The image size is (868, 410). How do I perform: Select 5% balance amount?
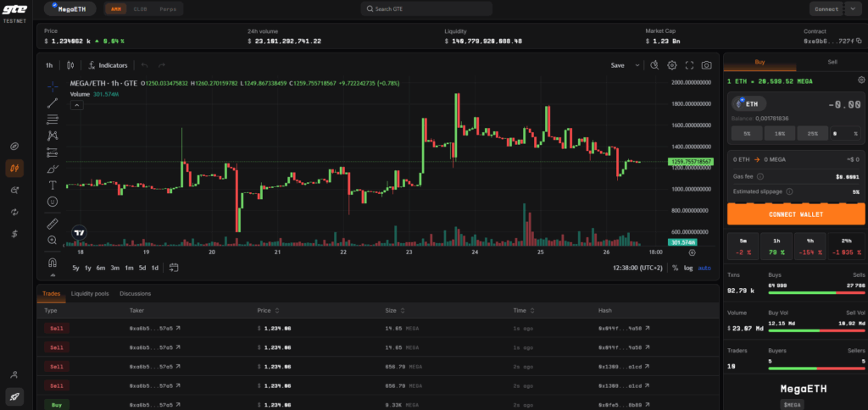pos(747,133)
